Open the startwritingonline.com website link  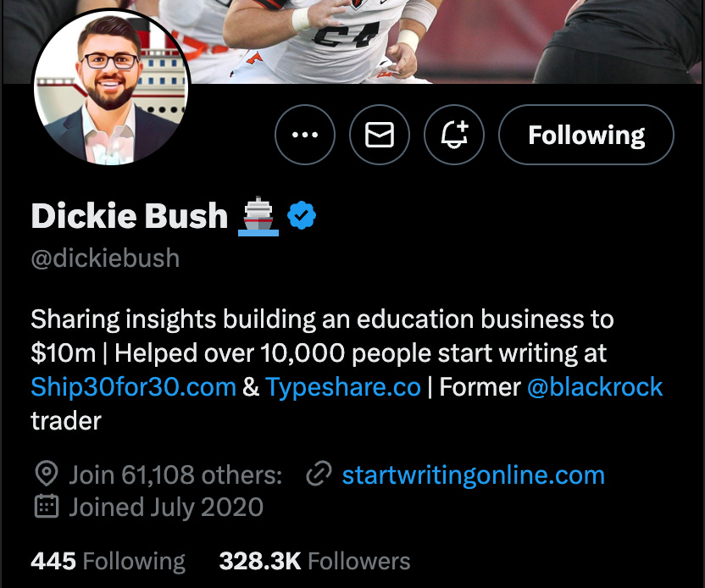(x=474, y=474)
